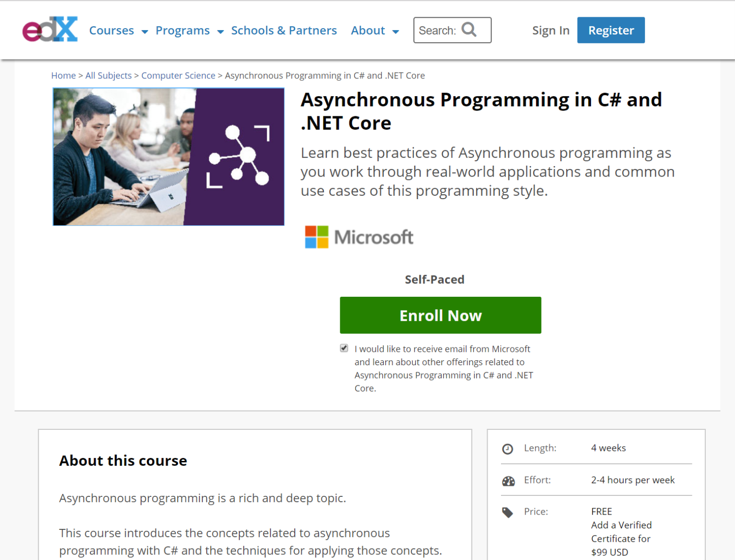Click into the Search input field
Viewport: 735px width, 560px height.
click(452, 30)
